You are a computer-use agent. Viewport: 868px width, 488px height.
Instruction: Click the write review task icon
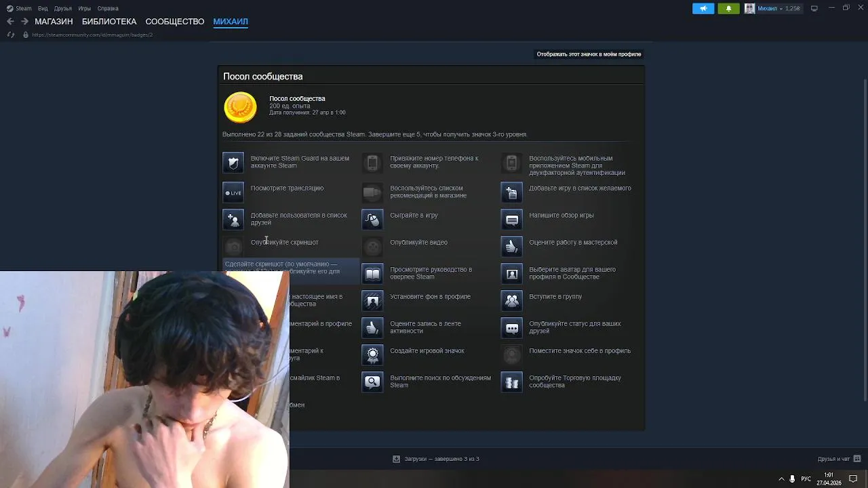tap(512, 220)
